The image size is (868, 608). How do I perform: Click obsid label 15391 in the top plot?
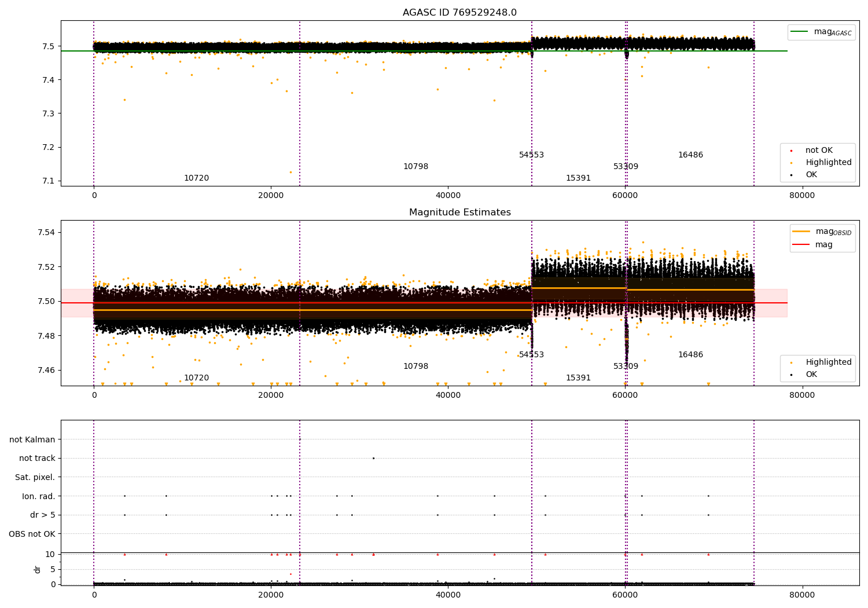point(578,178)
